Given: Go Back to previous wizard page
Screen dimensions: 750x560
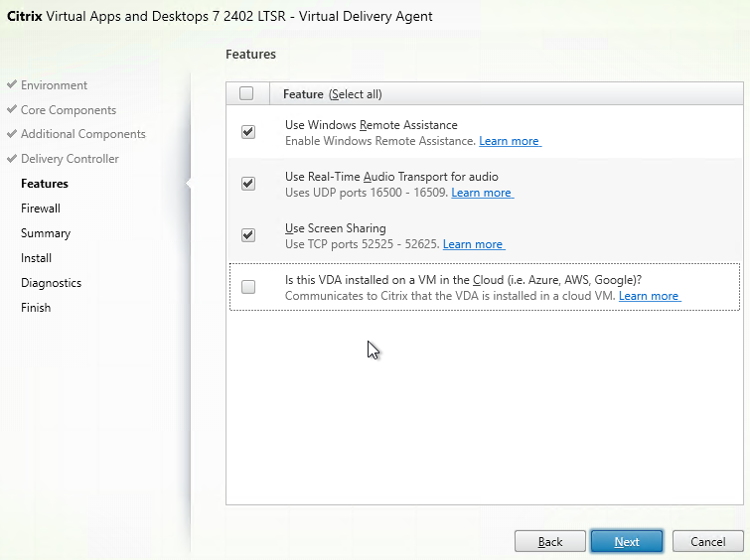Looking at the screenshot, I should [550, 541].
